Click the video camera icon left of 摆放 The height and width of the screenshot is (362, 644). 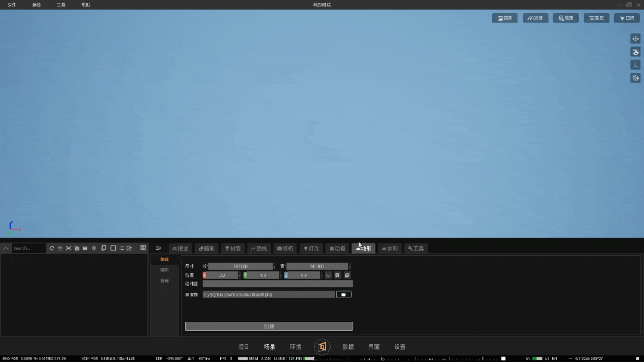click(x=158, y=248)
